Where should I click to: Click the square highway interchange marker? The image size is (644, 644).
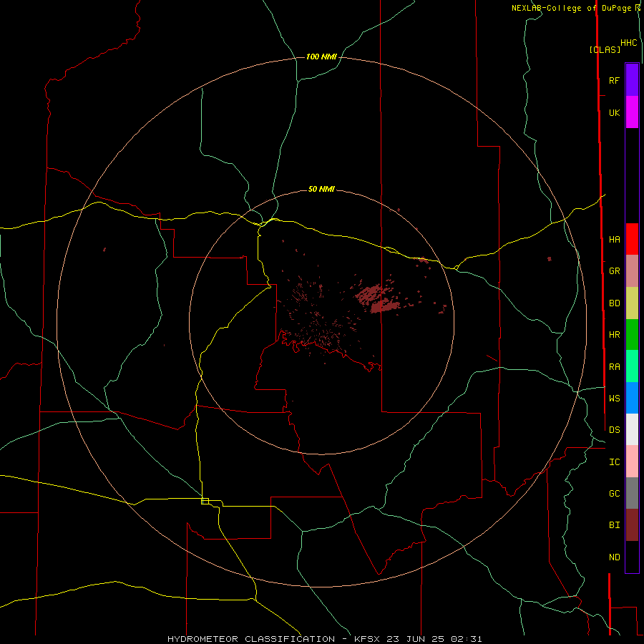[x=205, y=501]
